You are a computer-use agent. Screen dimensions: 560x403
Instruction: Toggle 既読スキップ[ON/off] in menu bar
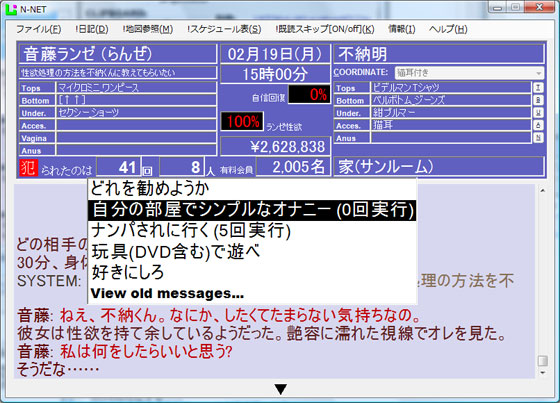(x=325, y=29)
